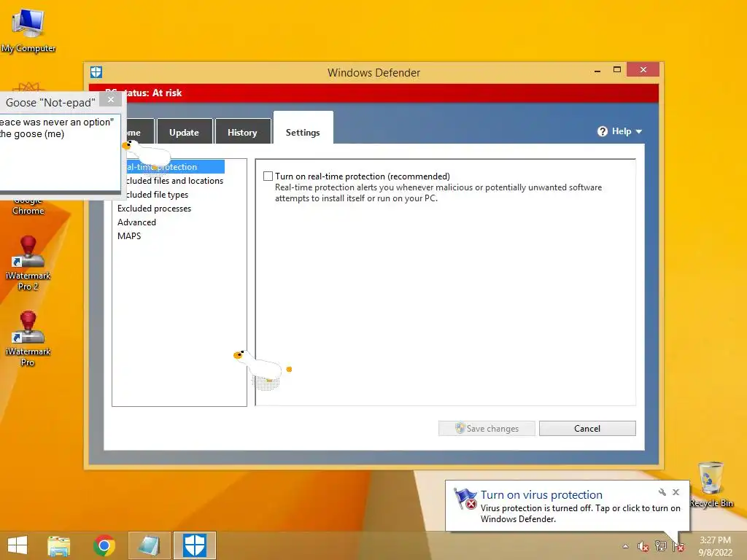Open the MAPS settings entry

129,236
